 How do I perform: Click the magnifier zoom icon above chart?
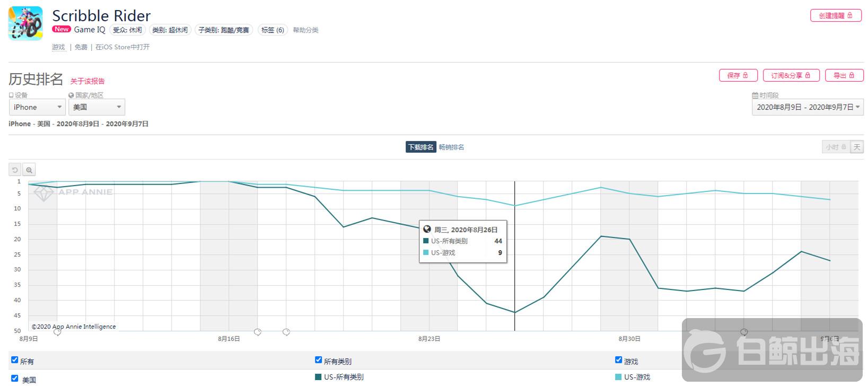click(x=29, y=170)
